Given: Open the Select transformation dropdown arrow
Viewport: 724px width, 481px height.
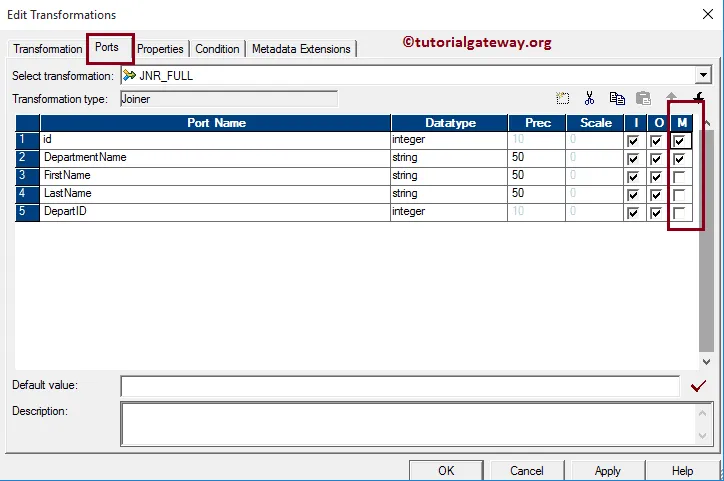Looking at the screenshot, I should (703, 75).
